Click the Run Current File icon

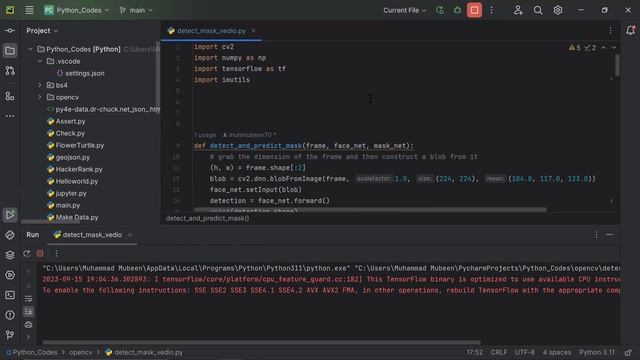440,10
